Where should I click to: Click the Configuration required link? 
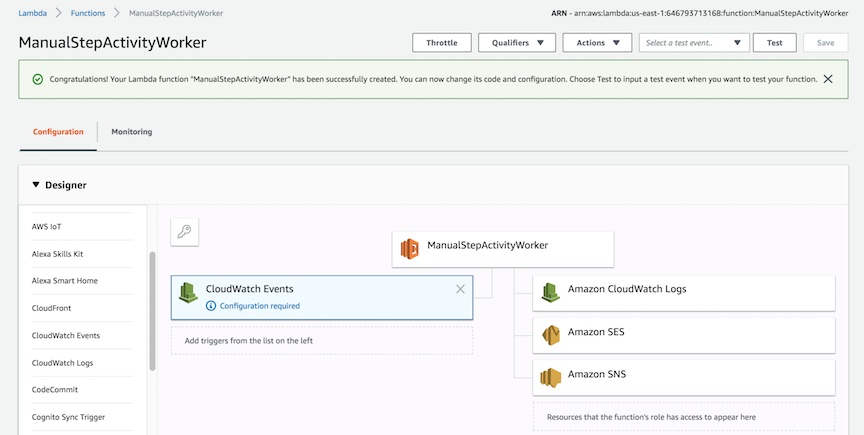click(260, 305)
